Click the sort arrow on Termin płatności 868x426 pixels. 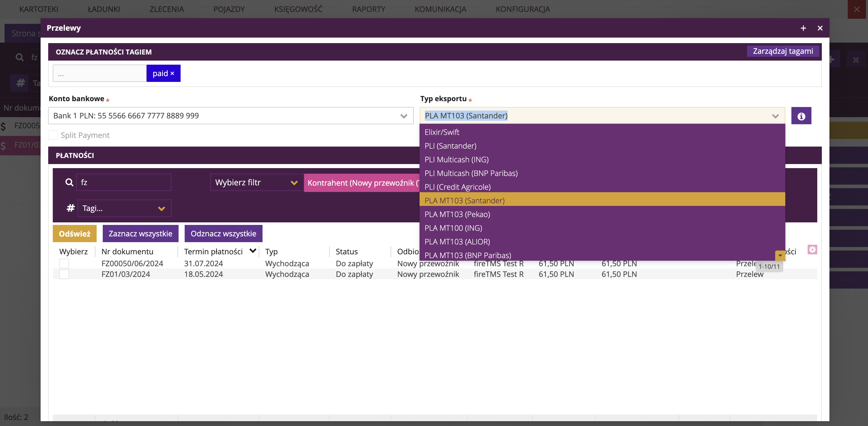[253, 251]
